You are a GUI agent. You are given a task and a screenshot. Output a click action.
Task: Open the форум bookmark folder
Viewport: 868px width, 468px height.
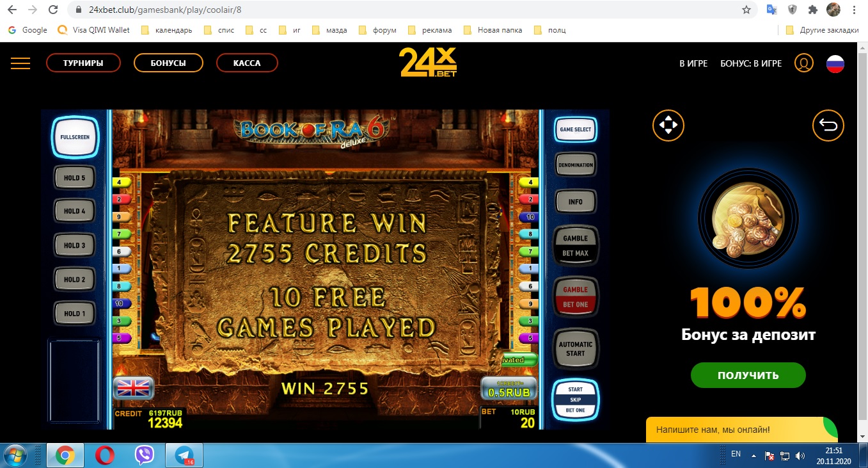[378, 30]
